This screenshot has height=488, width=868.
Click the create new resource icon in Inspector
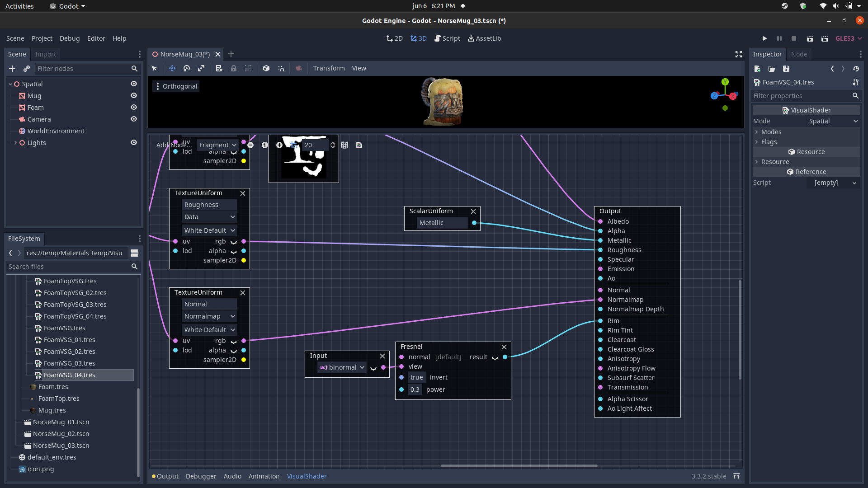click(757, 69)
